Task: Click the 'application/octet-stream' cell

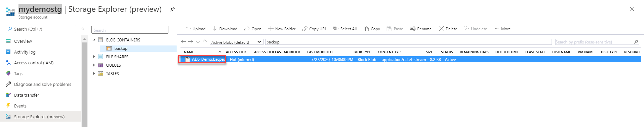Action: (x=404, y=60)
